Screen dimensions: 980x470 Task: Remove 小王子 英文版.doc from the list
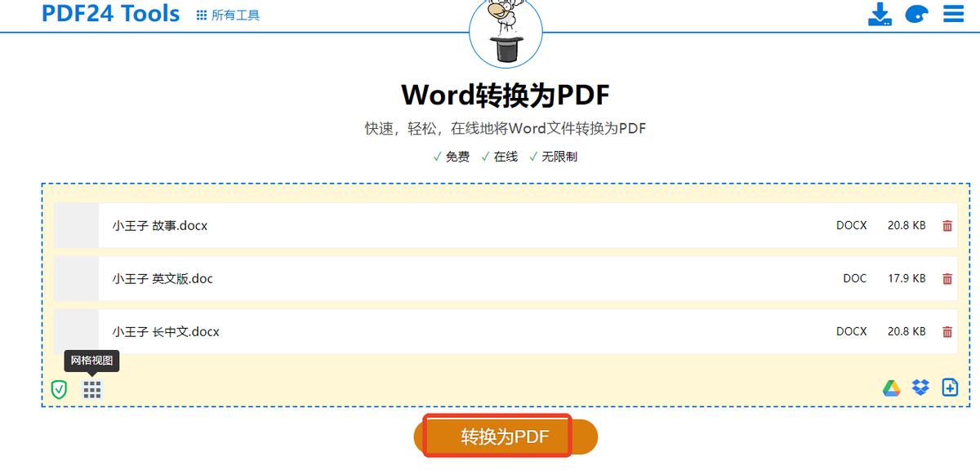[947, 278]
